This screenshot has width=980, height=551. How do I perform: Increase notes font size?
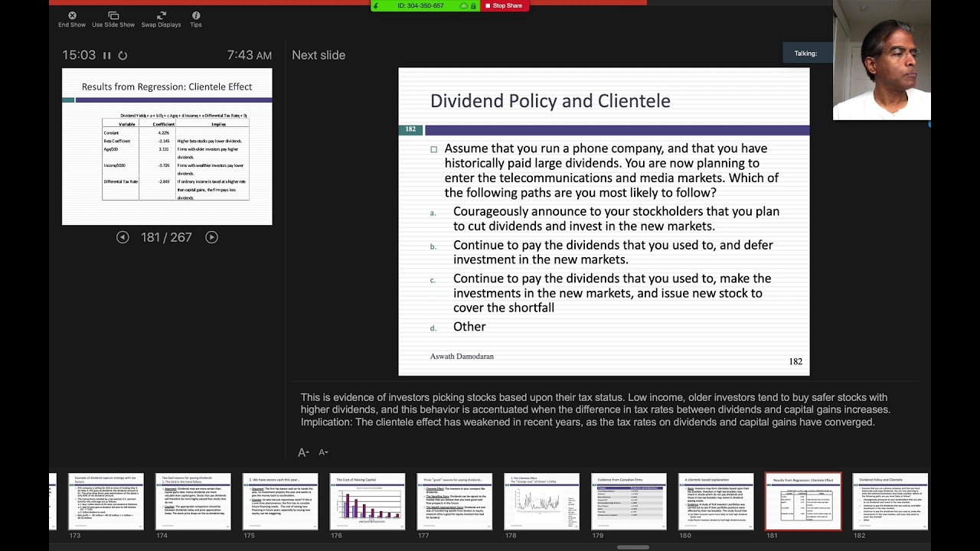point(303,452)
